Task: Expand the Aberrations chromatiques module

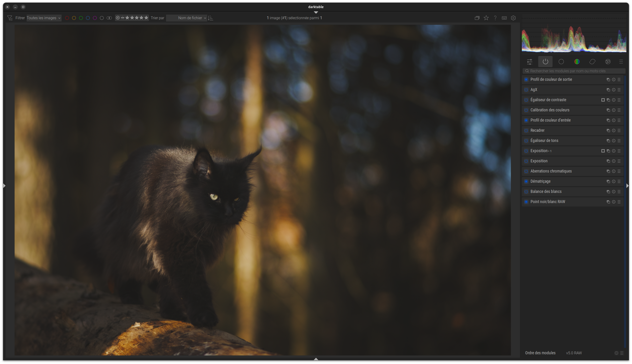Action: tap(551, 171)
